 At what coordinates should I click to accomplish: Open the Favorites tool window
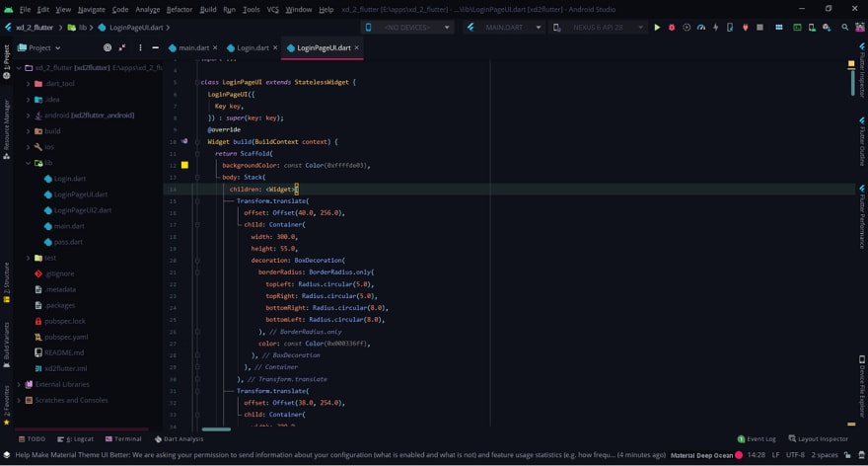[x=6, y=405]
